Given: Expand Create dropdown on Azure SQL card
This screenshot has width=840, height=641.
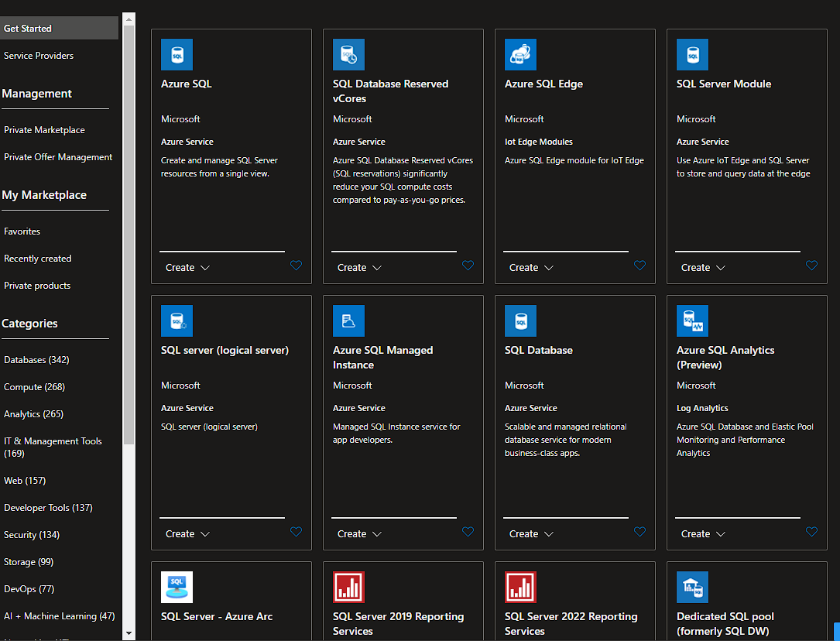Looking at the screenshot, I should 187,268.
